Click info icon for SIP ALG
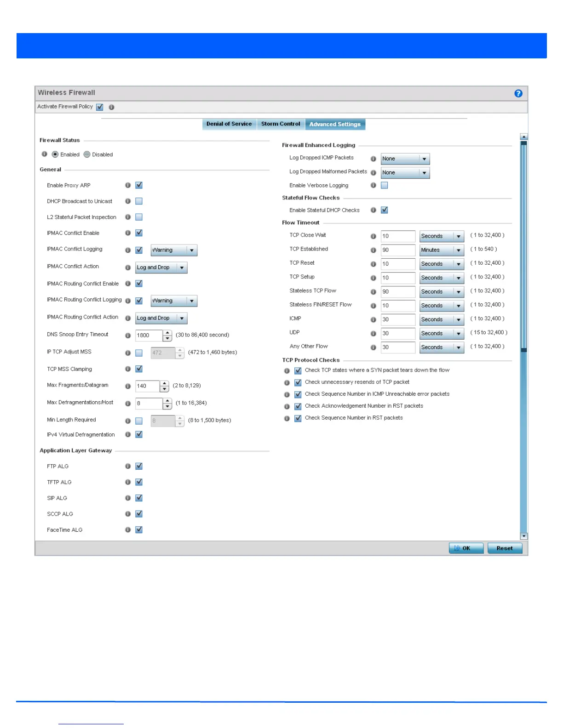This screenshot has height=728, width=563. 128,498
